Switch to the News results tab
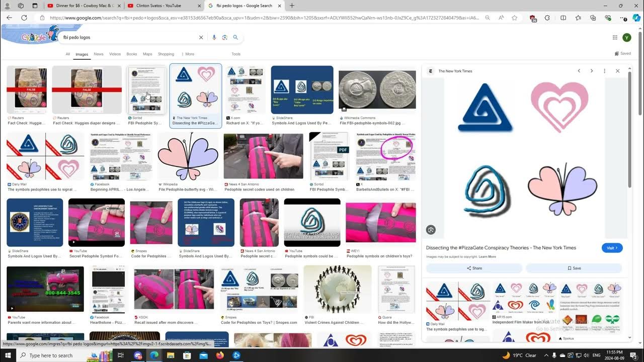 (99, 54)
